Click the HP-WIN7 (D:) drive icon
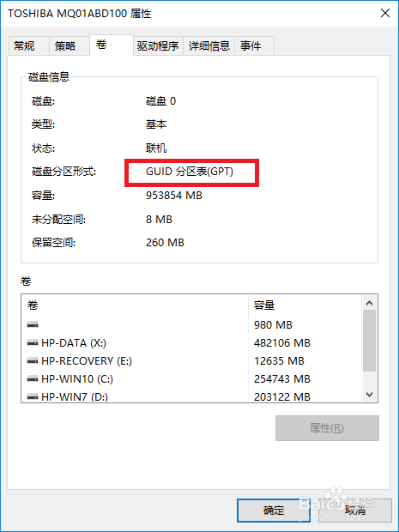 33,396
